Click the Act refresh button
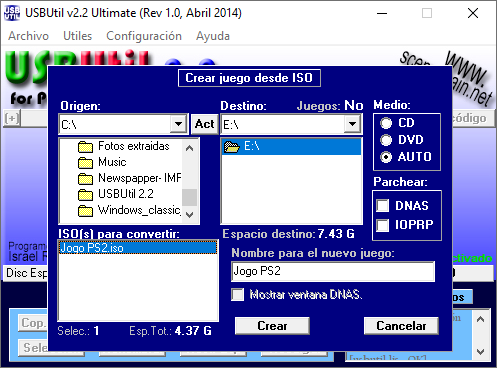497x368 pixels. pos(205,124)
